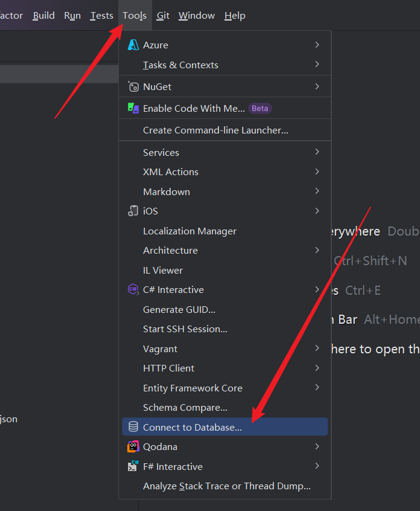
Task: Click the Tools menu header
Action: click(x=135, y=15)
